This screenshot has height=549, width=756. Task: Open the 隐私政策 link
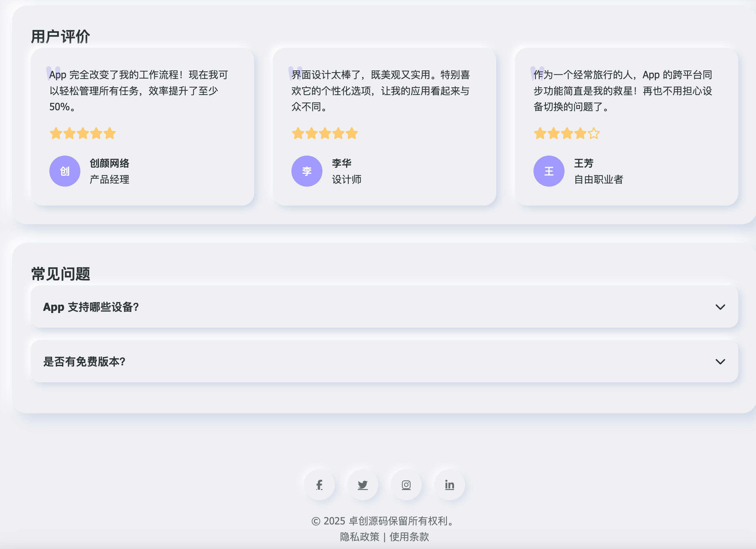[359, 537]
